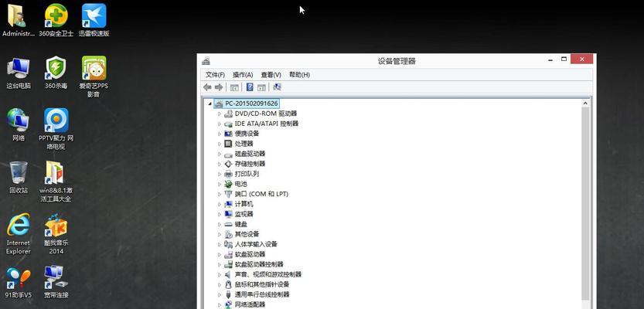This screenshot has height=309, width=644.
Task: Click the 软盘驱动器控制器 controller icon
Action: [x=228, y=264]
